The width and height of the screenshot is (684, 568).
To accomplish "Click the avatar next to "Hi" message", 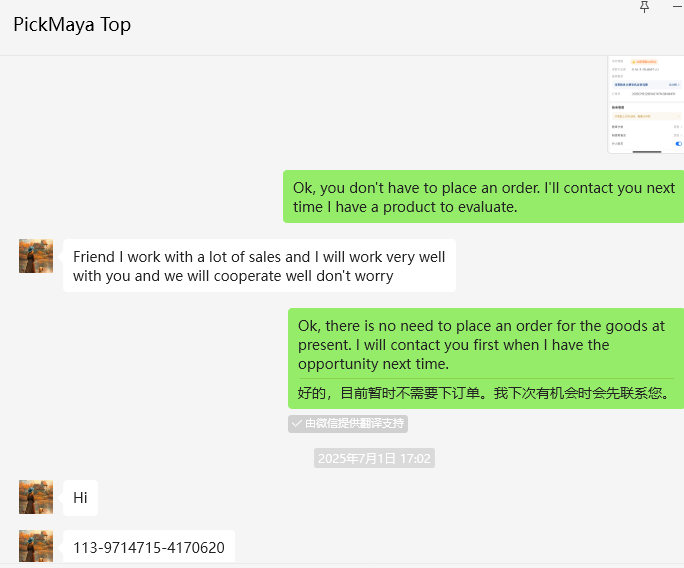I will (x=36, y=497).
